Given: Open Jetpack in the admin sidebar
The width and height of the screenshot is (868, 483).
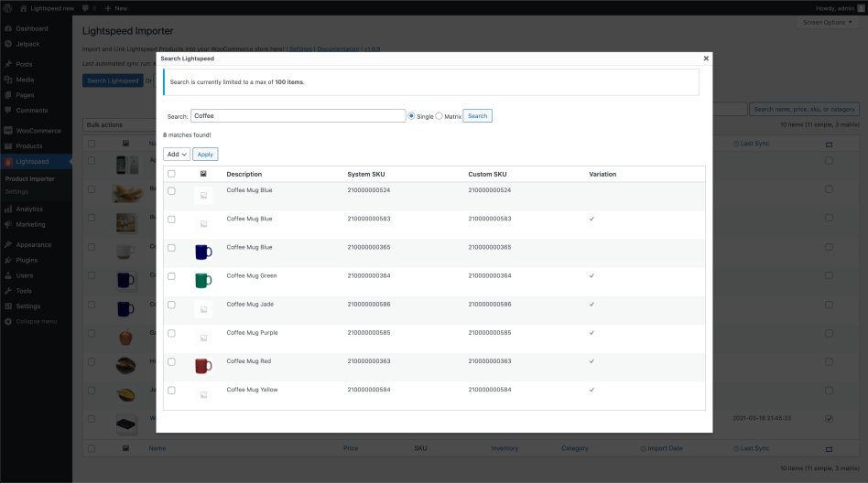Looking at the screenshot, I should click(x=27, y=44).
